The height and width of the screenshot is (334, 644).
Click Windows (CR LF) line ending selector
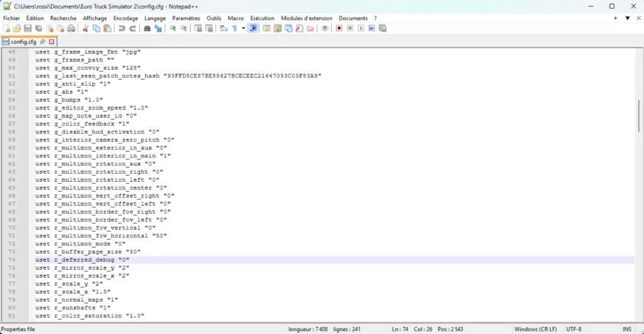[536, 329]
